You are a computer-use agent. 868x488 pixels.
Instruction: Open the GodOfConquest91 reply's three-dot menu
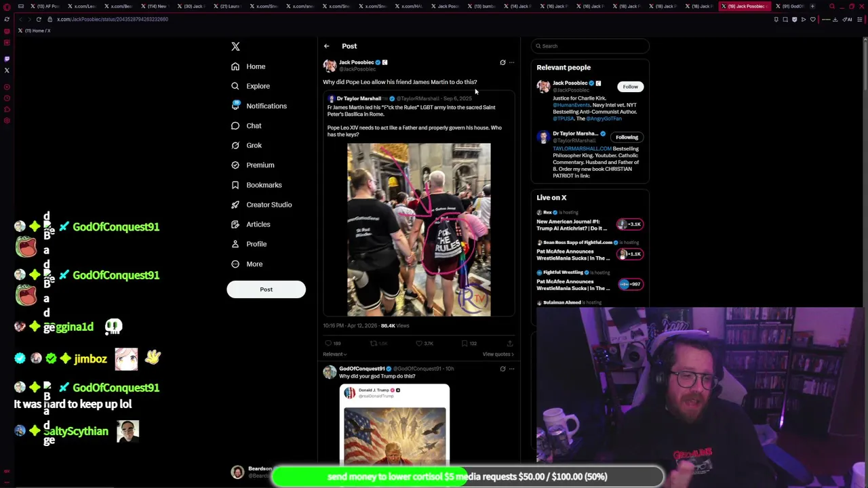click(511, 369)
